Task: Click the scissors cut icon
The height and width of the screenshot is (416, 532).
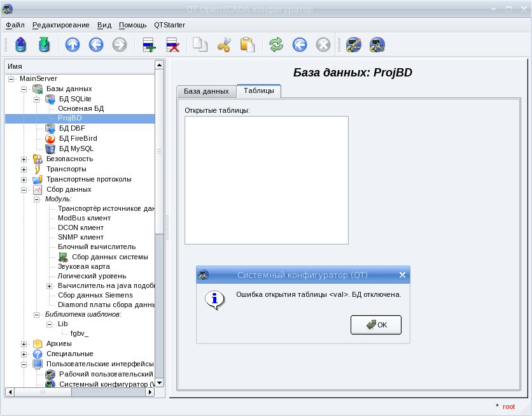Action: (x=224, y=45)
